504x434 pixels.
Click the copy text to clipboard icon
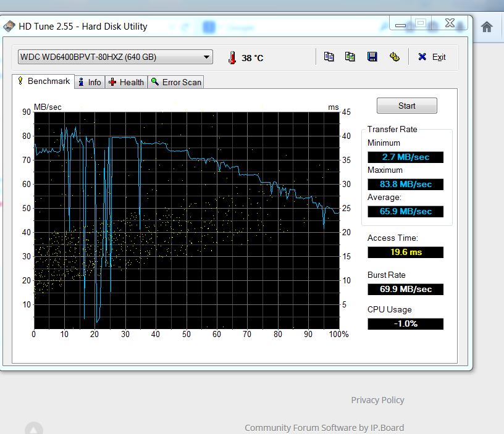329,57
